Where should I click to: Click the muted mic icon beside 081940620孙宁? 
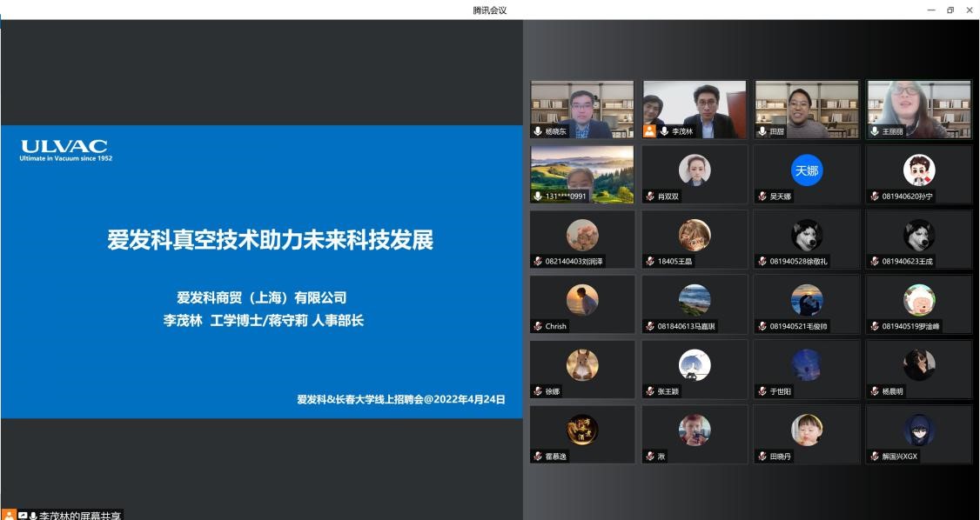coord(875,196)
